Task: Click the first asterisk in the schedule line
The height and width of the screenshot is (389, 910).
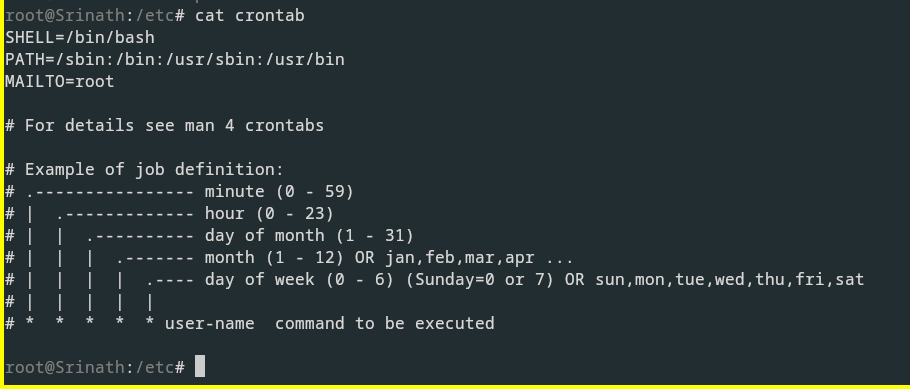Action: [x=30, y=324]
